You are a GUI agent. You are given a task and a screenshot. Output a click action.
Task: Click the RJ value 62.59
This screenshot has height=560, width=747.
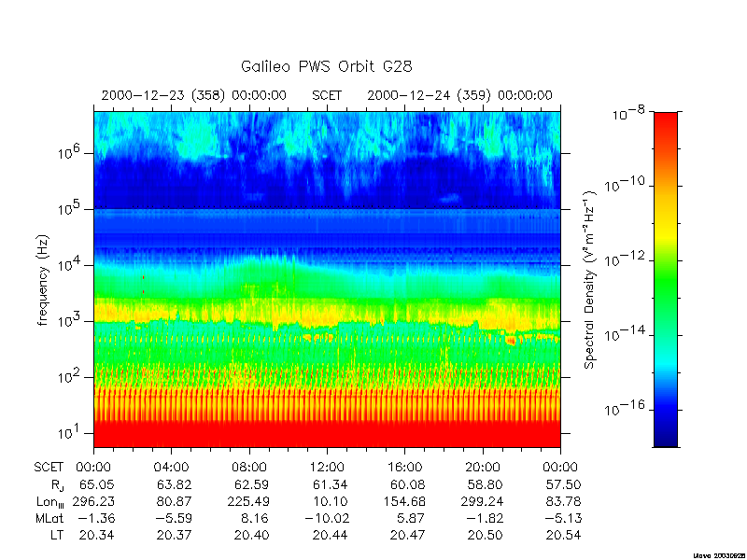251,484
